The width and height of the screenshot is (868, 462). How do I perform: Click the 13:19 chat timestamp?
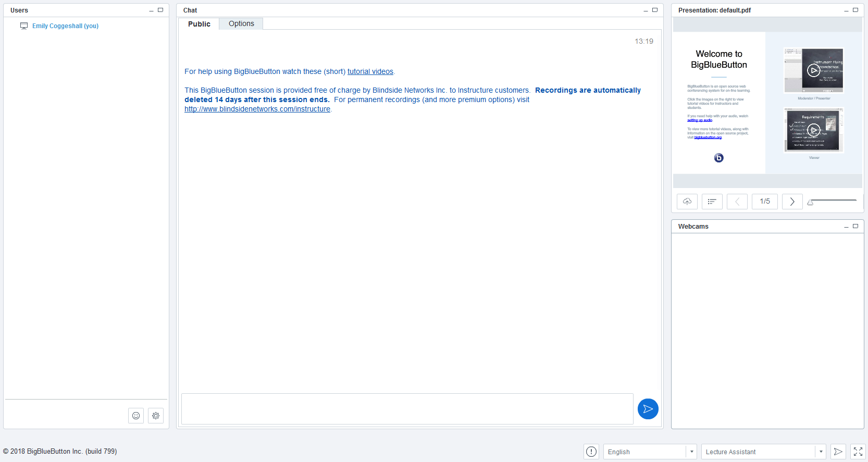[644, 41]
